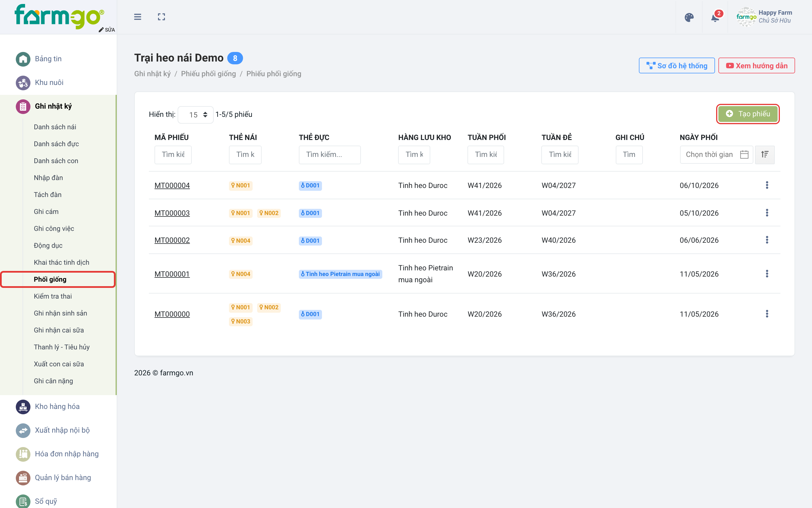Open row actions for MT000001

click(x=767, y=273)
